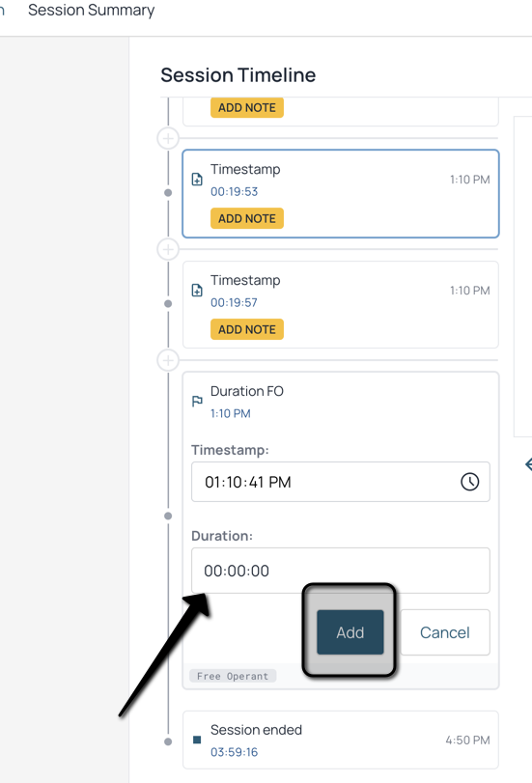Image resolution: width=532 pixels, height=783 pixels.
Task: Click the plus circle above Duration FO
Action: click(x=168, y=359)
